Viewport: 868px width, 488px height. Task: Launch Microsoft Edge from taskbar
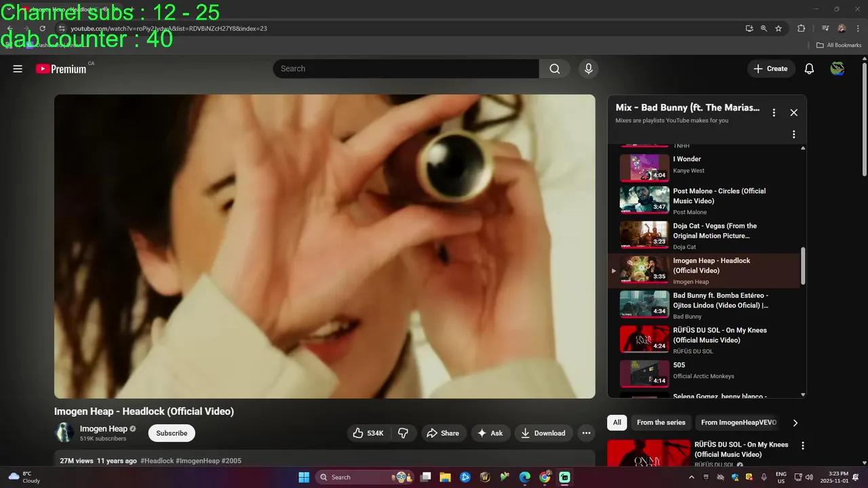(x=525, y=477)
